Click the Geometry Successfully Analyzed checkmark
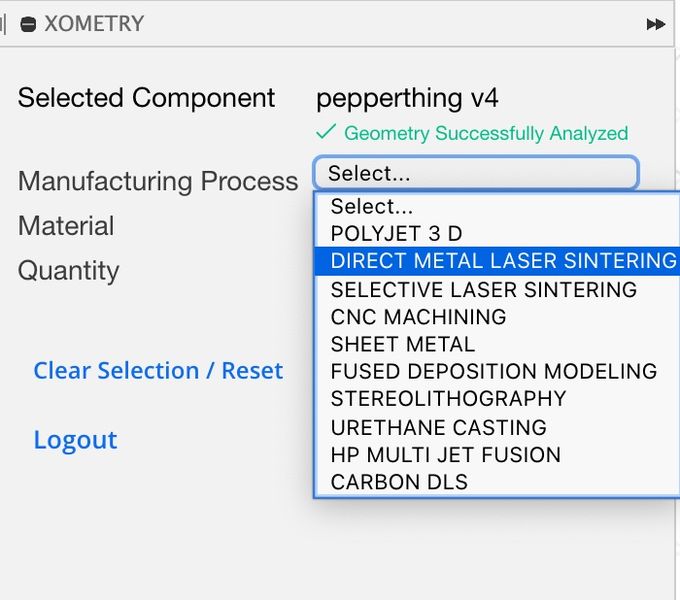This screenshot has width=680, height=600. (325, 132)
